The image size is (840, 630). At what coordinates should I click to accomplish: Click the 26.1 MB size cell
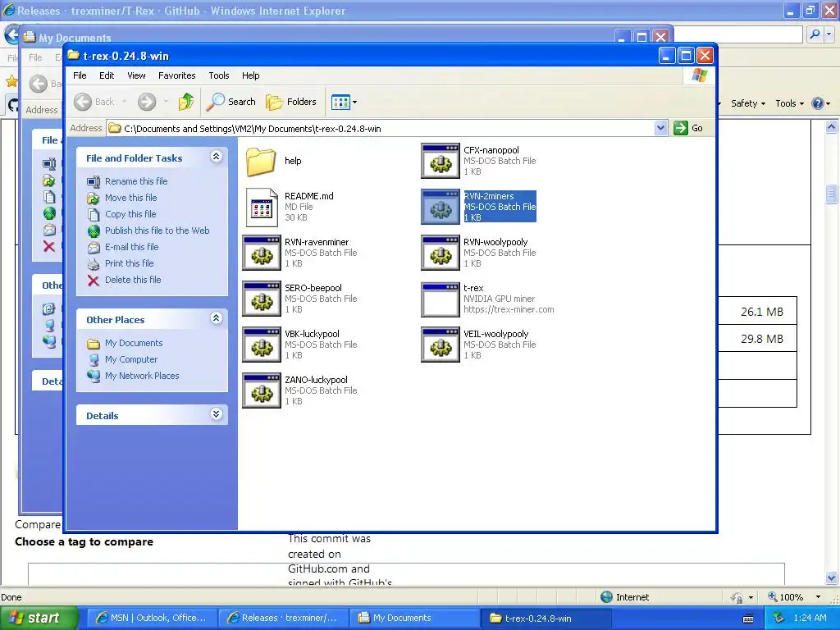point(762,312)
